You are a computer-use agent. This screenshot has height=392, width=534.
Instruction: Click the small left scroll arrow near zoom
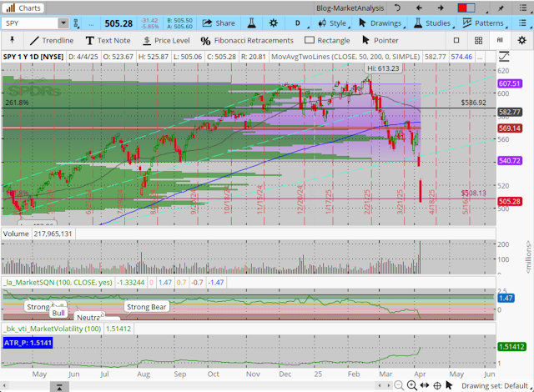[x=380, y=385]
